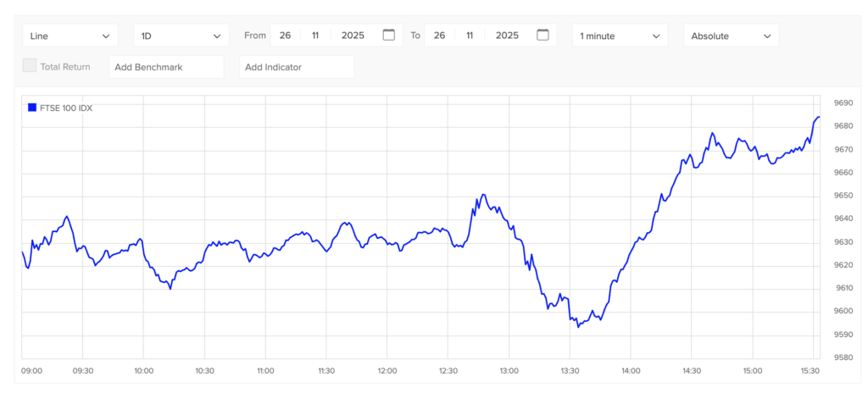868x393 pixels.
Task: Select the To date day field
Action: [x=439, y=36]
